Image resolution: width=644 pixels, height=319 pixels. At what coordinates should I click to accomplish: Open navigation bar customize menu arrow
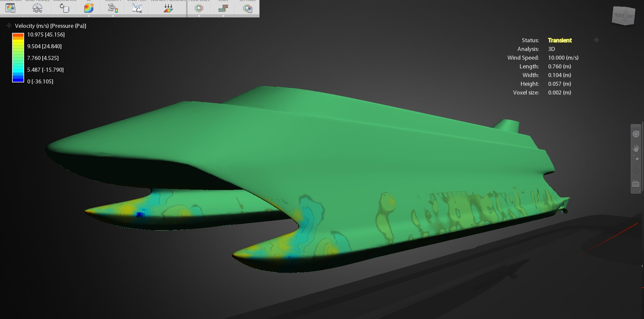tap(639, 192)
